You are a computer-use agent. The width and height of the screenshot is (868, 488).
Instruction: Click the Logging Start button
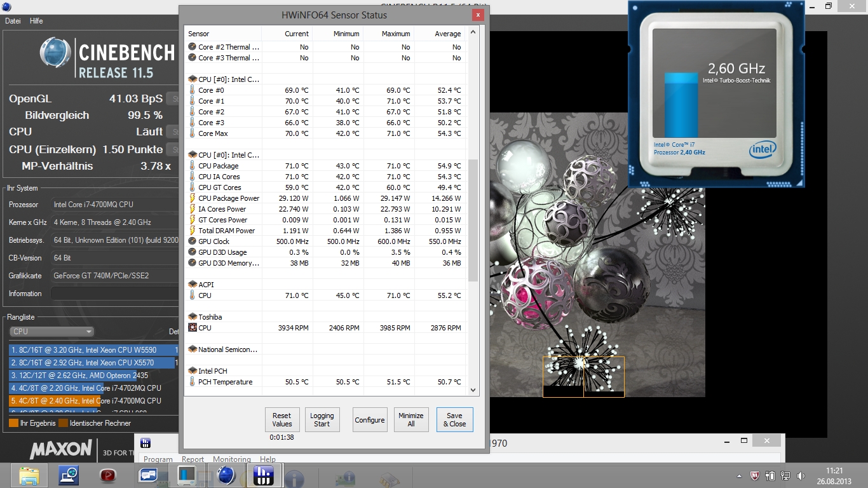(322, 420)
